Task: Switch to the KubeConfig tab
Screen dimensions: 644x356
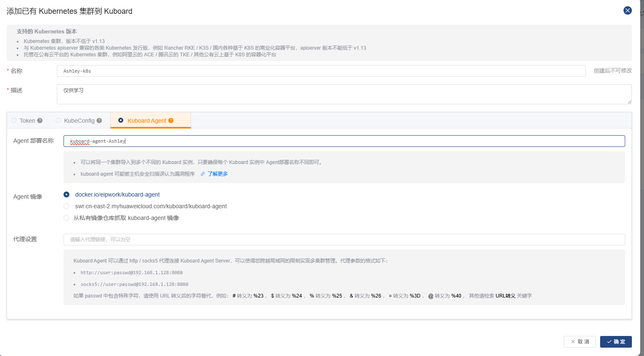Action: [79, 121]
